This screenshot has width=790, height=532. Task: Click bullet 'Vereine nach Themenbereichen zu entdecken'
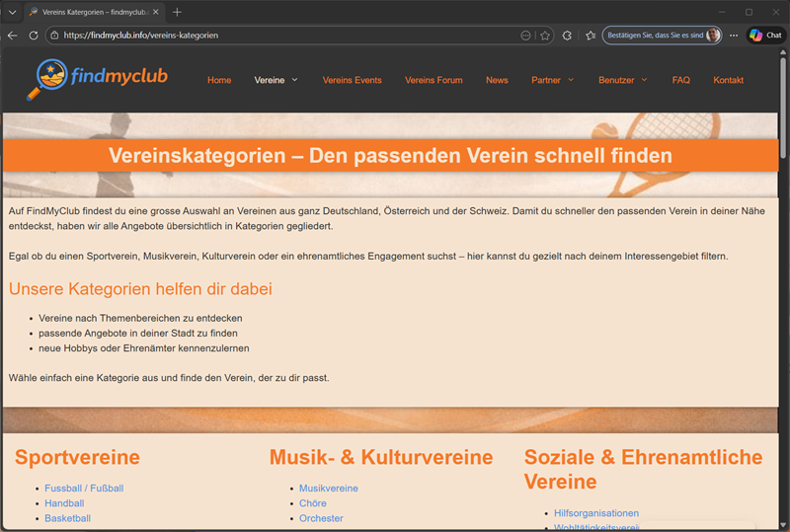coord(140,319)
